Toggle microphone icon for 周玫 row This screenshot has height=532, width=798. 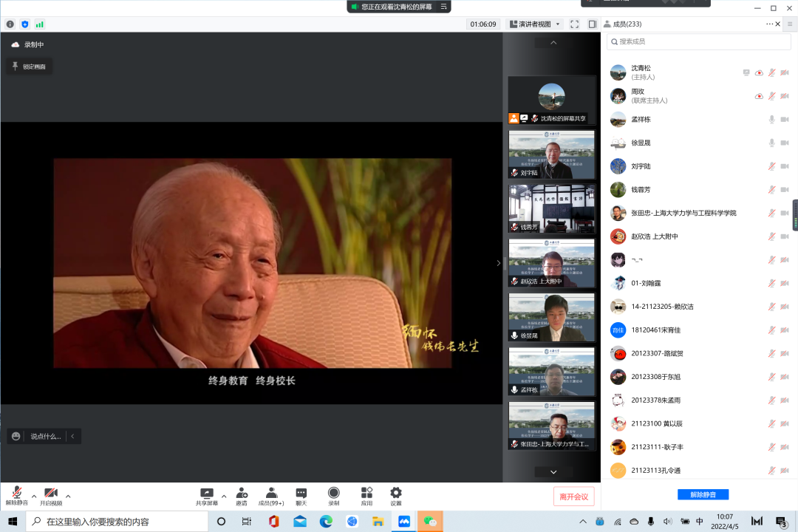(771, 96)
